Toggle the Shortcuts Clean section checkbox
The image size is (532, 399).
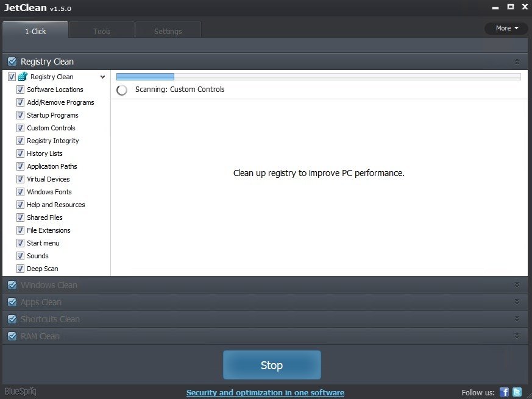click(x=12, y=319)
